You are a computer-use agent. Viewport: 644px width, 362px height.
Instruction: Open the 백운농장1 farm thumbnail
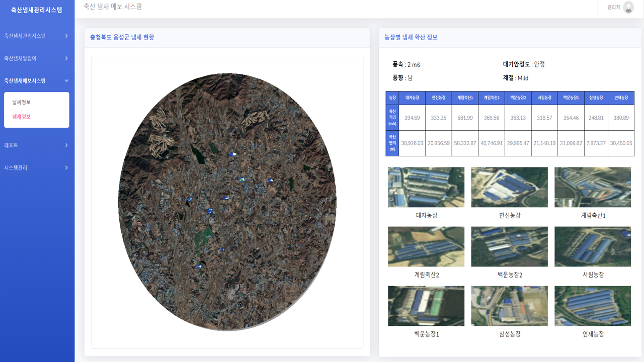(x=426, y=306)
